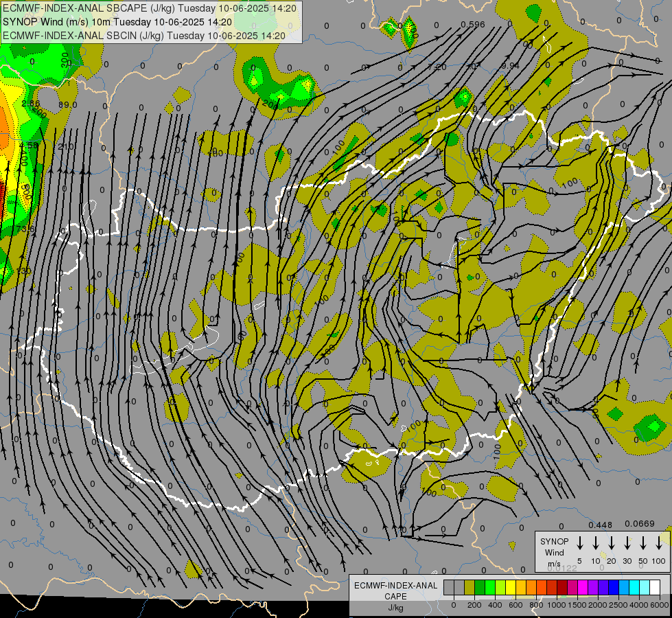Click the 50 label under the wind arrow
672x618 pixels.
643,561
